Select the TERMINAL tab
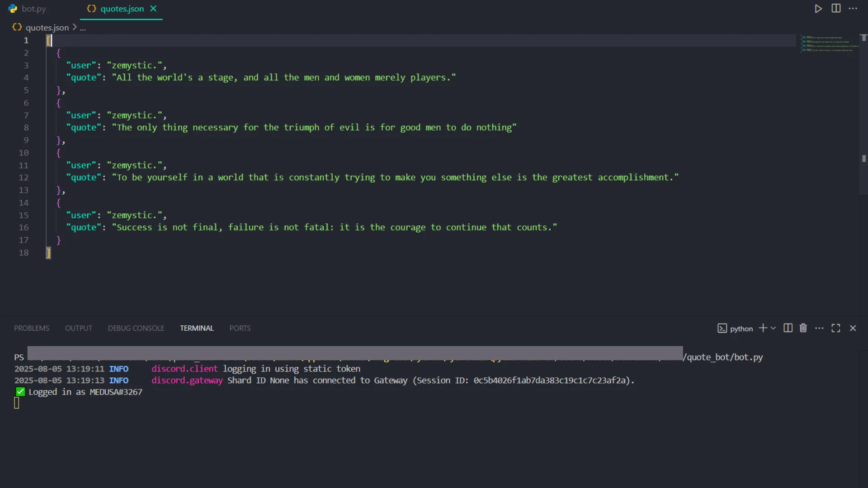This screenshot has height=488, width=868. (197, 328)
